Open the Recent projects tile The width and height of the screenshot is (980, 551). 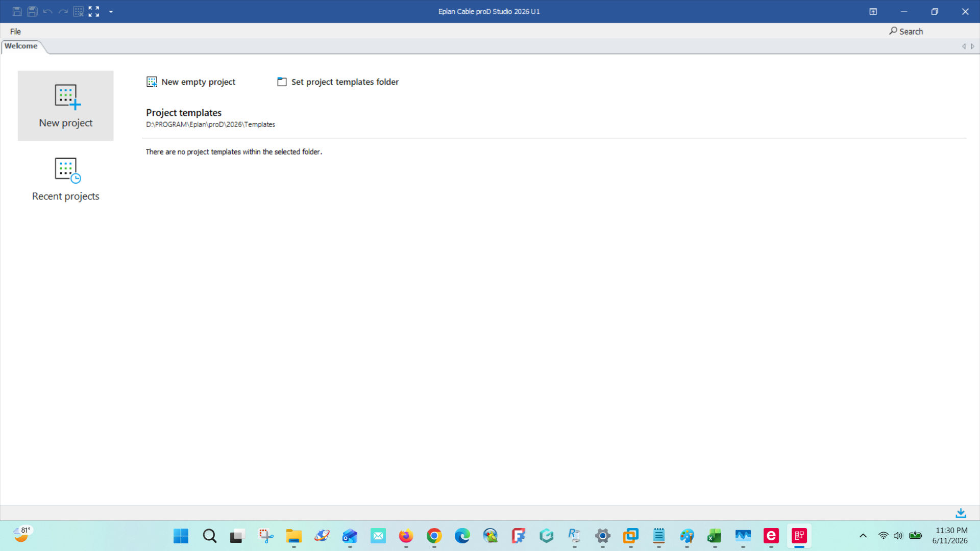[65, 179]
